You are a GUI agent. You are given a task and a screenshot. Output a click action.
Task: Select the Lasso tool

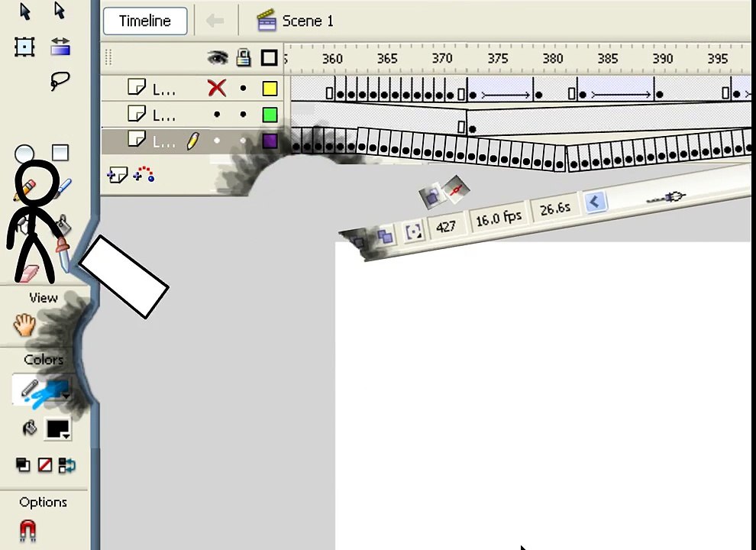[x=60, y=80]
